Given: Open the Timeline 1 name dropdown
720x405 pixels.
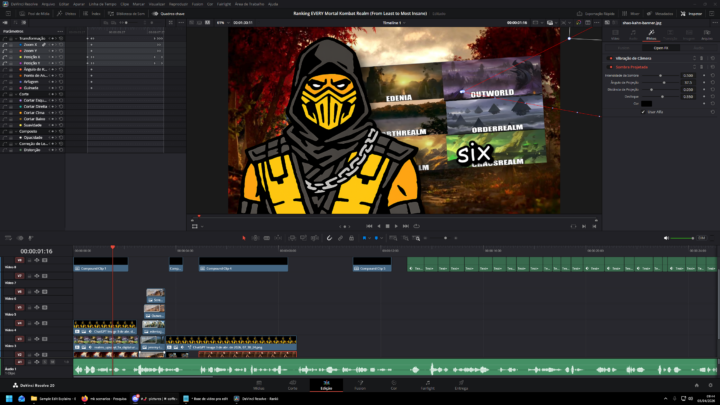Looking at the screenshot, I should [x=394, y=22].
